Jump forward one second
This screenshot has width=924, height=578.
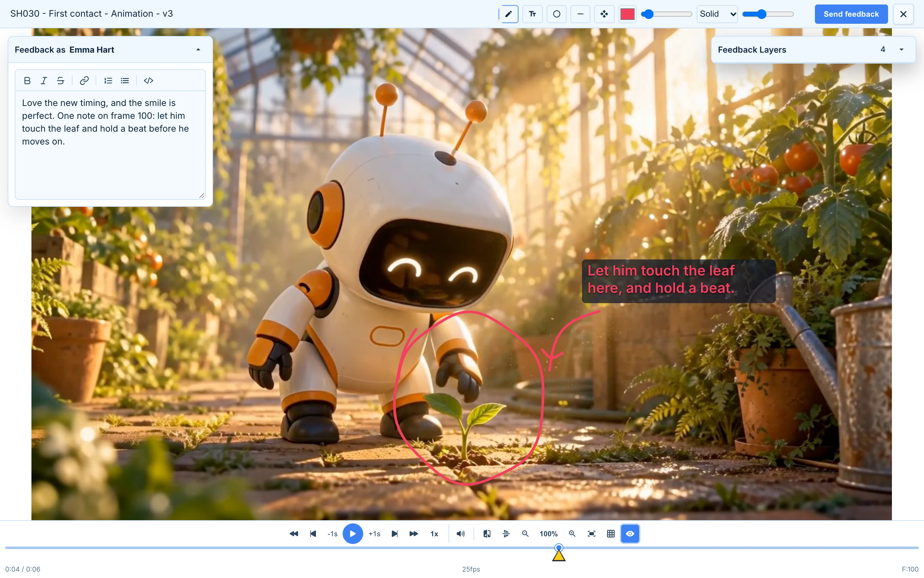(374, 534)
